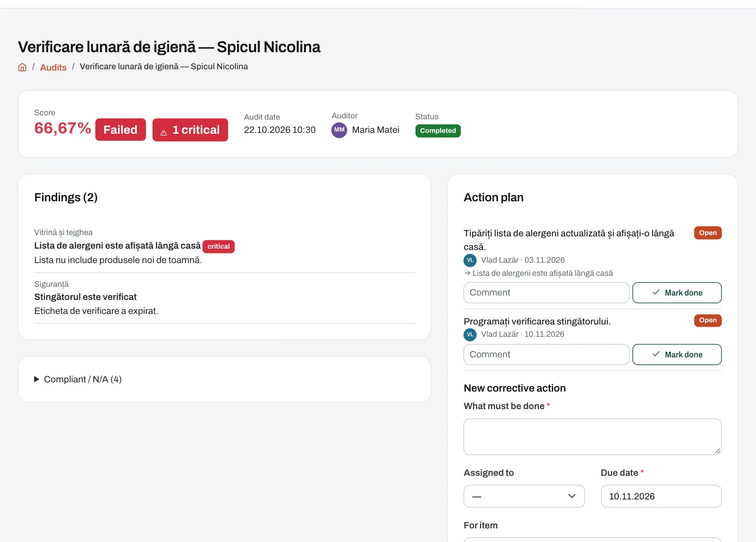Click the finding text 'Lista nu include produsele noi de toamnă.'
The width and height of the screenshot is (756, 542).
(118, 260)
